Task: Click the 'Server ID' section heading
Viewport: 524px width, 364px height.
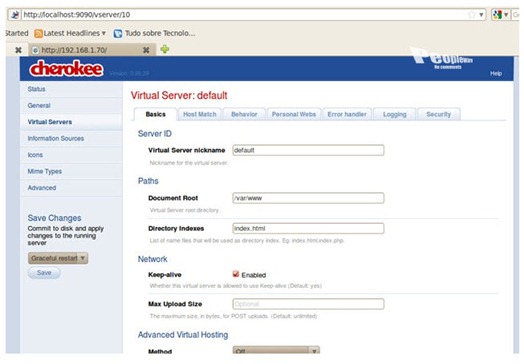Action: pos(155,134)
